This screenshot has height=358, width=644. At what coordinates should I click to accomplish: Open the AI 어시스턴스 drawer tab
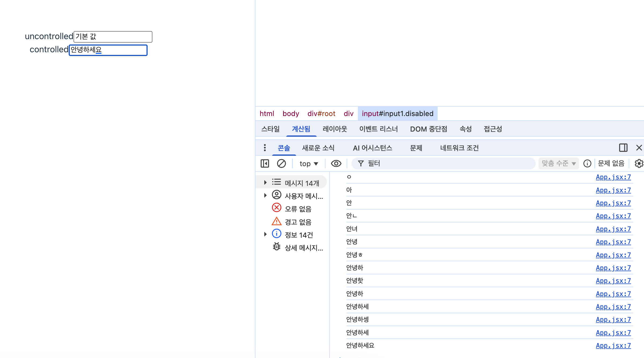coord(372,148)
